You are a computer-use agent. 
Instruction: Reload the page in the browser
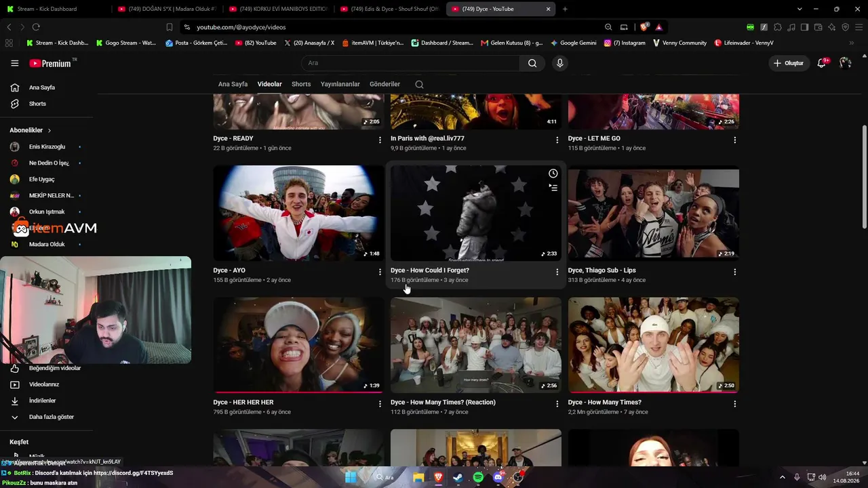[36, 27]
